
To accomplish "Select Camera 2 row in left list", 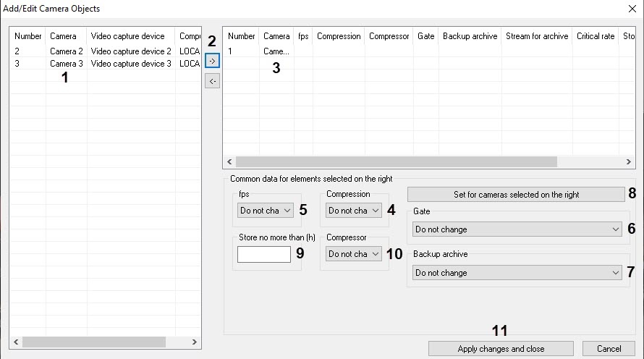I will [67, 51].
